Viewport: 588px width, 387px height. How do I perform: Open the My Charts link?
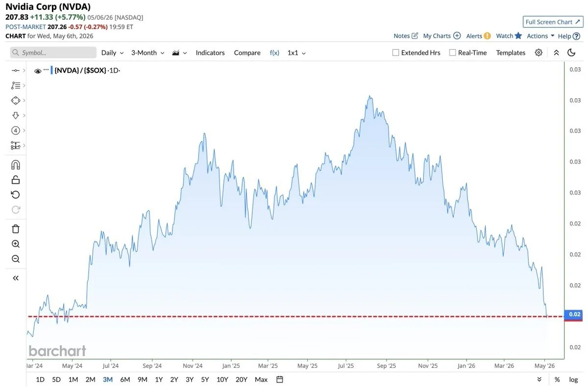[x=437, y=36]
